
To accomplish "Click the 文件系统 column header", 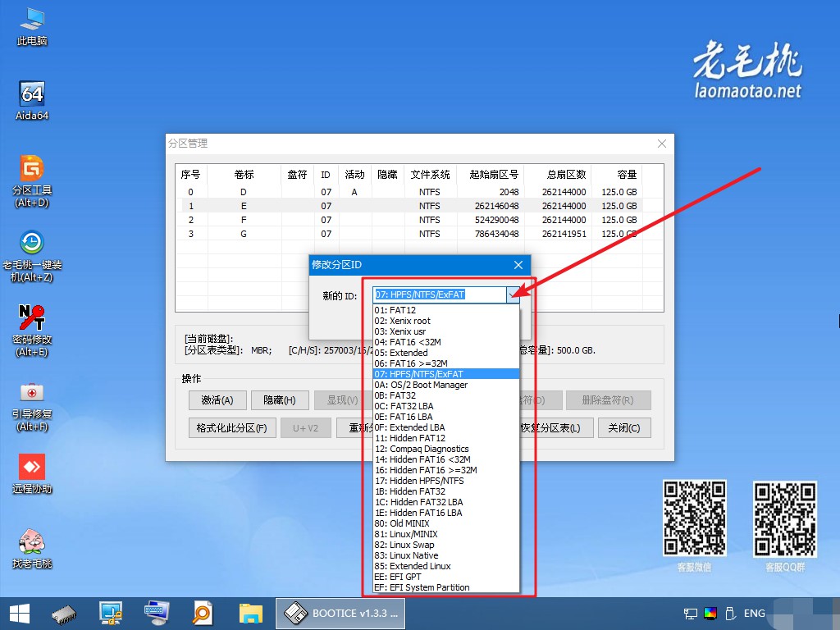I will point(430,175).
